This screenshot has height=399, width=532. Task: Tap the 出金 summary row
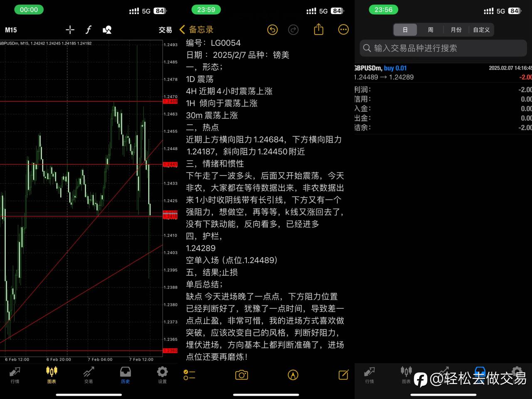tap(443, 118)
